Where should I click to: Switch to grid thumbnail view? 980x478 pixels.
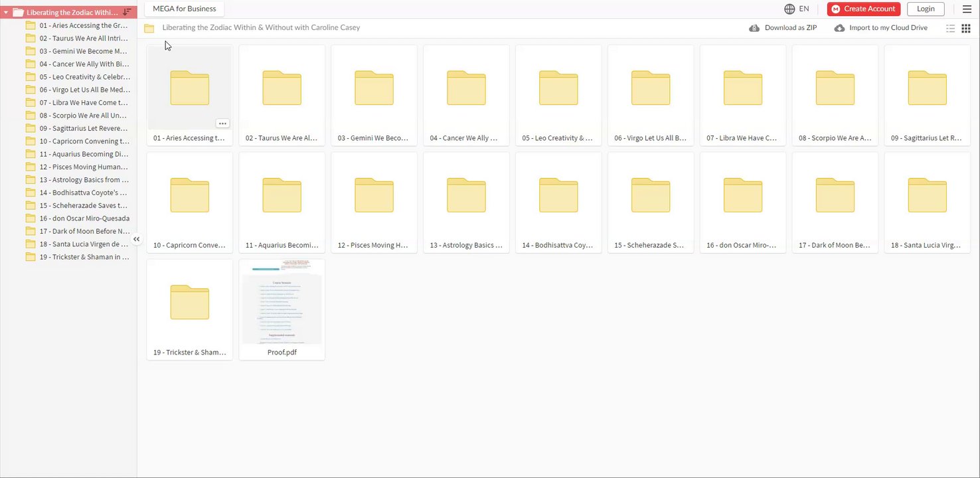pos(966,29)
